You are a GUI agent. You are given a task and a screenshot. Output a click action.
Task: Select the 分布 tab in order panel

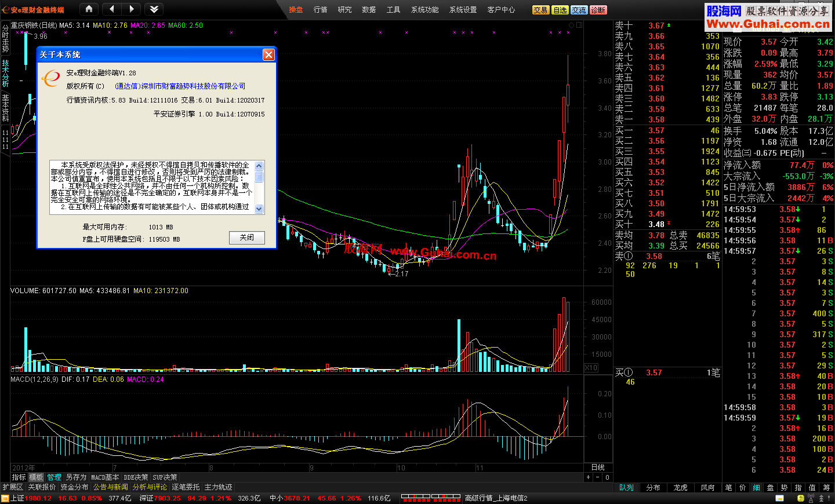pyautogui.click(x=653, y=488)
